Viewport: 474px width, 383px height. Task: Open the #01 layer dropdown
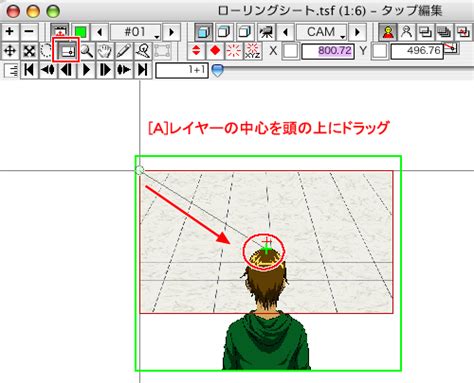[135, 32]
